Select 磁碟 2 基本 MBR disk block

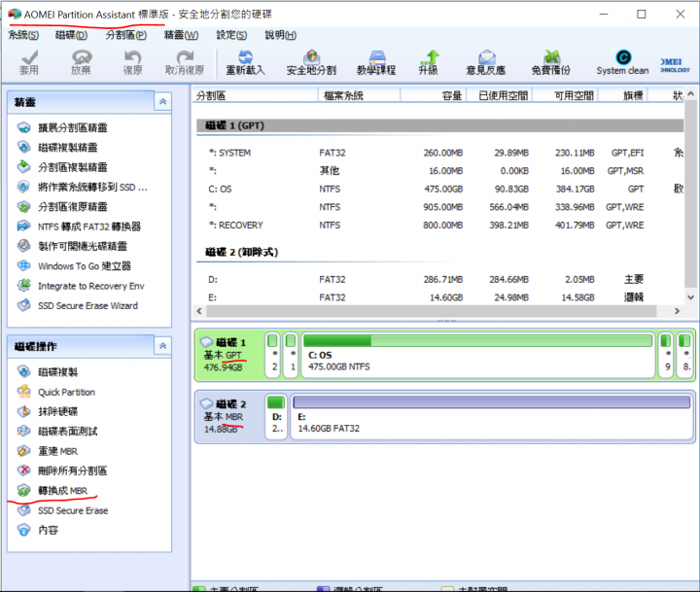[x=229, y=417]
